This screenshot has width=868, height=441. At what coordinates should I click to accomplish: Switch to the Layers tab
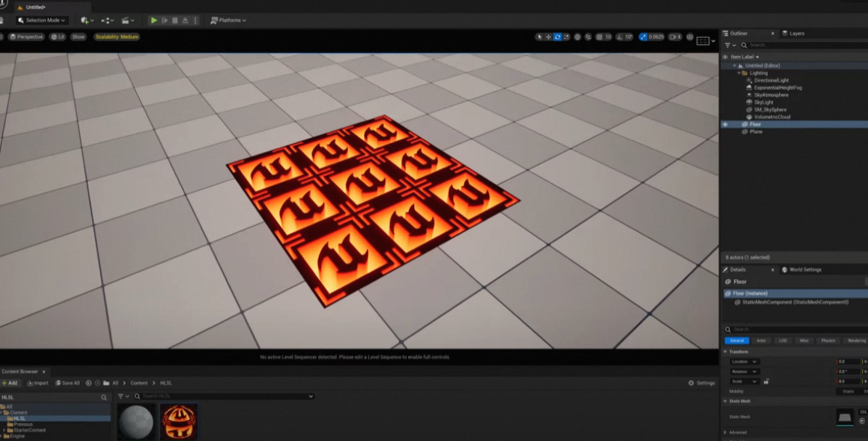point(793,33)
